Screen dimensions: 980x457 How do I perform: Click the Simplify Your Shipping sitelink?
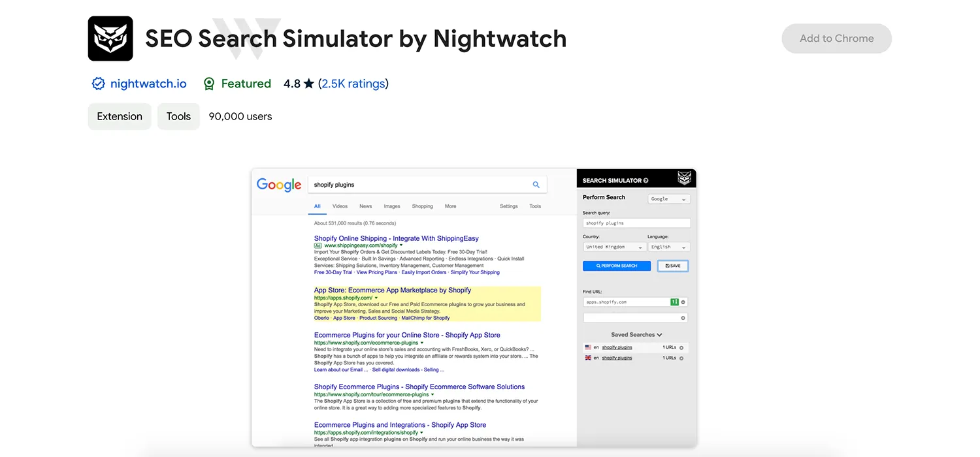tap(475, 272)
